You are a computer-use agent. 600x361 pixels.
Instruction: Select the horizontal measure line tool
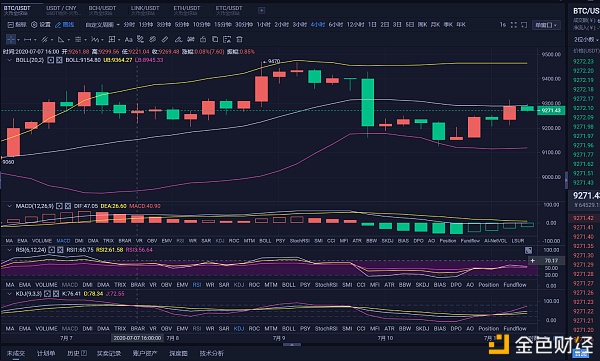(28, 39)
